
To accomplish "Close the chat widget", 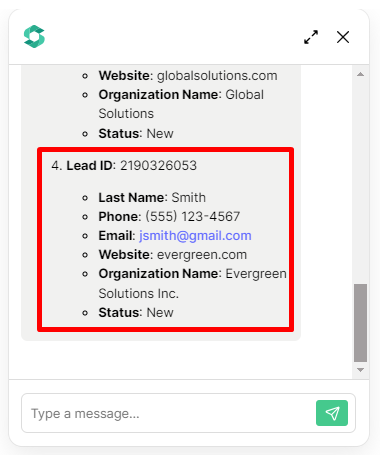I will pyautogui.click(x=343, y=37).
